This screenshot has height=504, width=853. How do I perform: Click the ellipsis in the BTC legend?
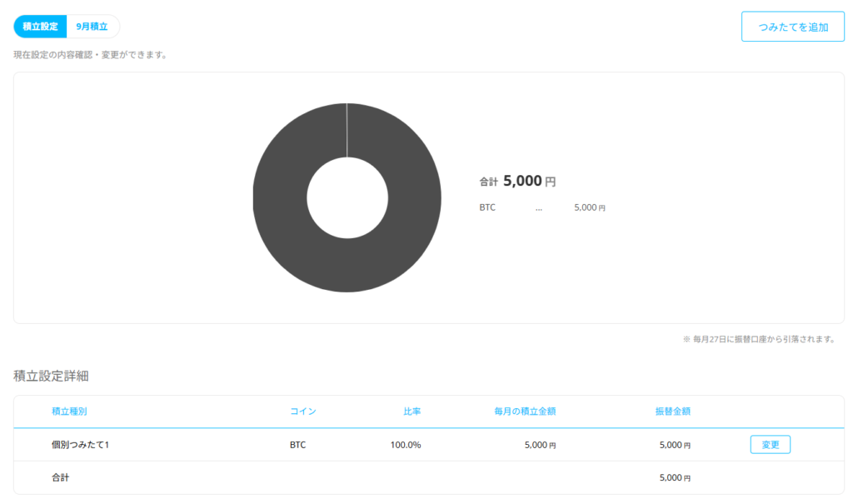coord(539,208)
